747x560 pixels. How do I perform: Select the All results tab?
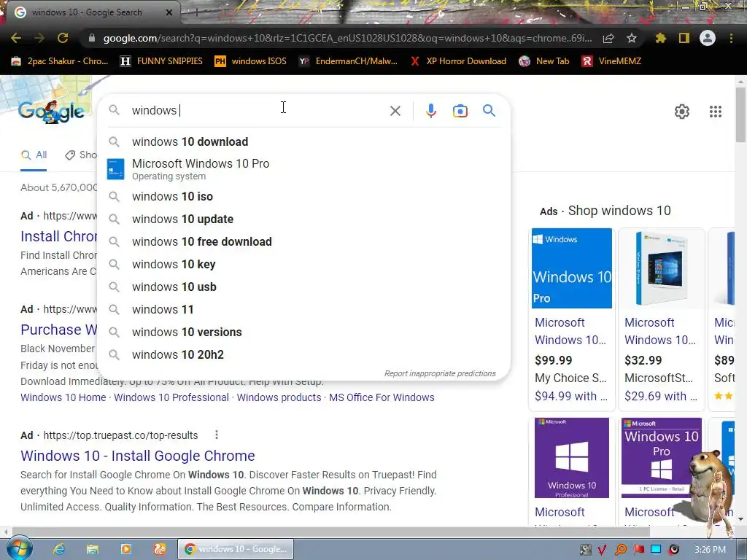(34, 155)
